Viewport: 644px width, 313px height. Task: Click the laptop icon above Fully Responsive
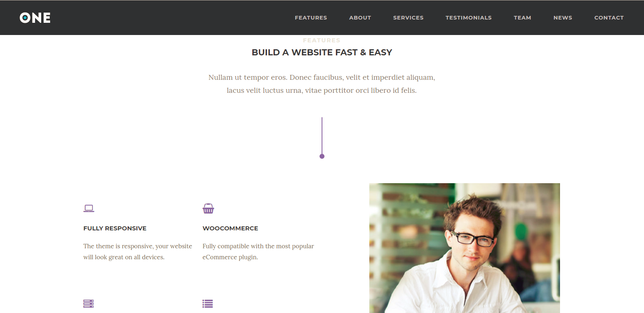coord(89,208)
